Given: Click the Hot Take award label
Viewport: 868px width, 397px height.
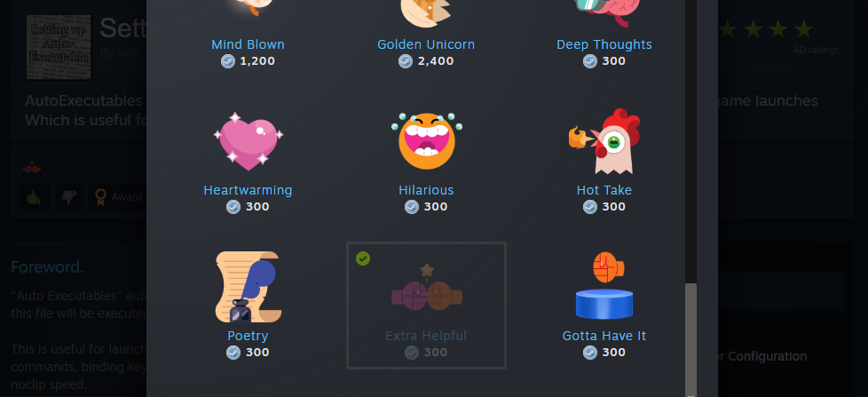Looking at the screenshot, I should [x=604, y=190].
